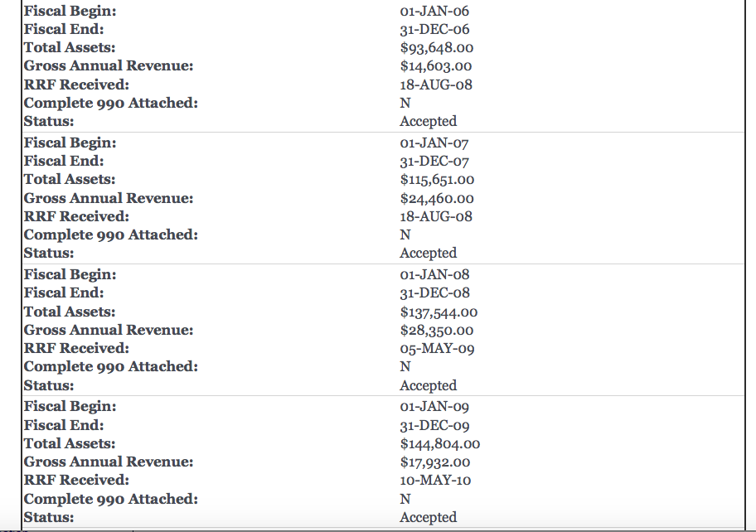Viewport: 756px width, 532px height.
Task: Click the $24,460.00 gross annual revenue value
Action: pos(437,198)
